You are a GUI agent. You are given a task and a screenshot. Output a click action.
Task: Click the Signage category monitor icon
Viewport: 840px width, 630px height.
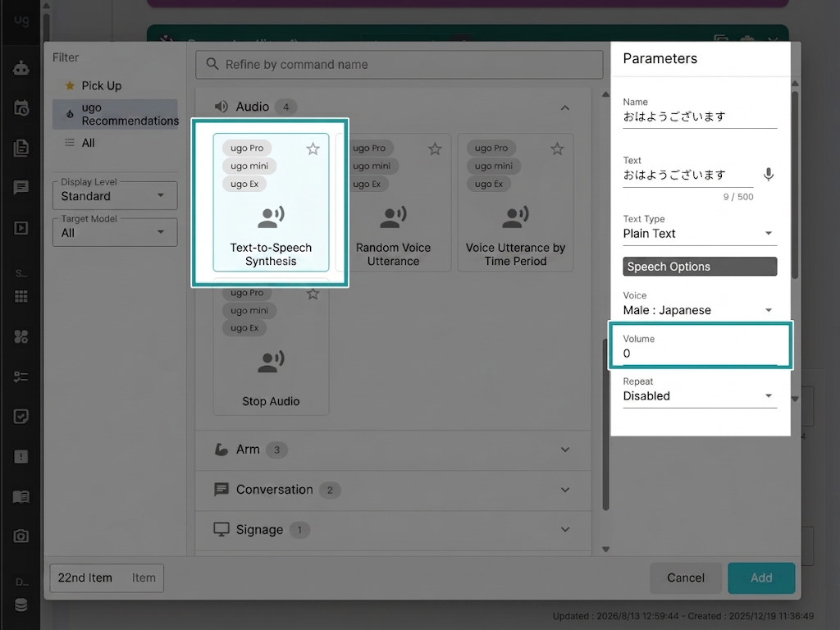[221, 529]
